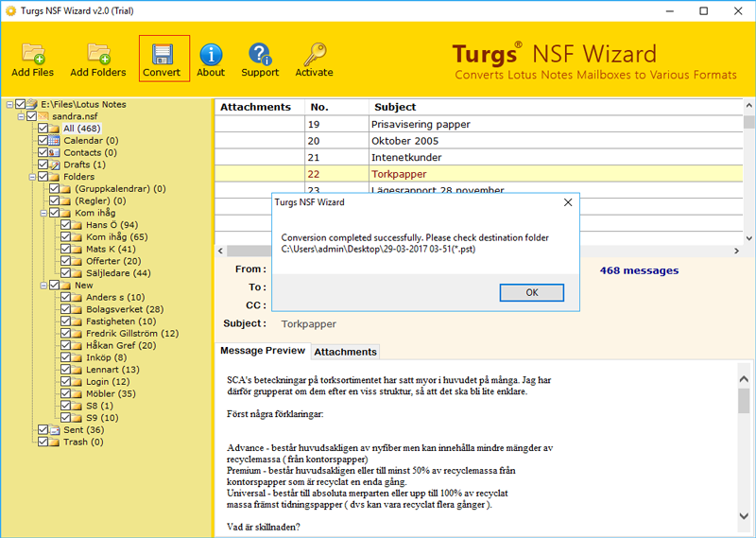756x538 pixels.
Task: Toggle checkbox for All (468)
Action: pyautogui.click(x=43, y=128)
